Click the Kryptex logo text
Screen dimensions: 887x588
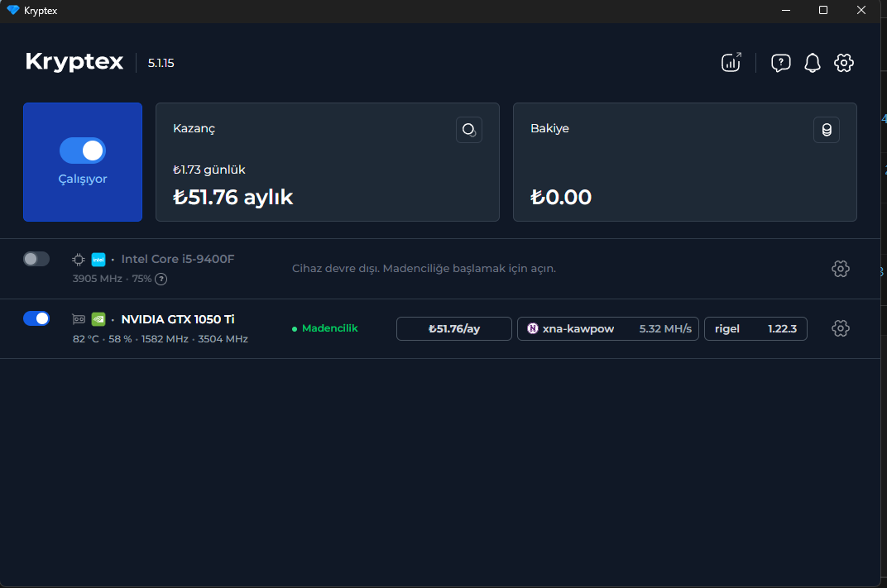tap(74, 62)
